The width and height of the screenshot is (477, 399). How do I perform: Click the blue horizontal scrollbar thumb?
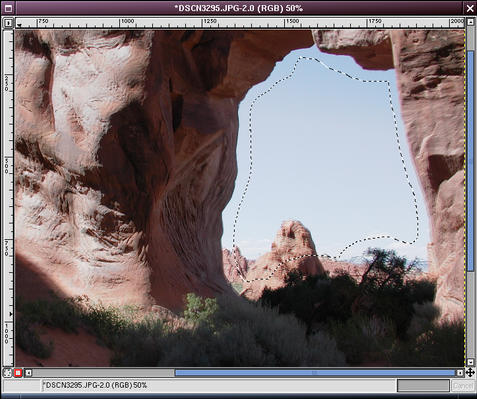(x=315, y=373)
